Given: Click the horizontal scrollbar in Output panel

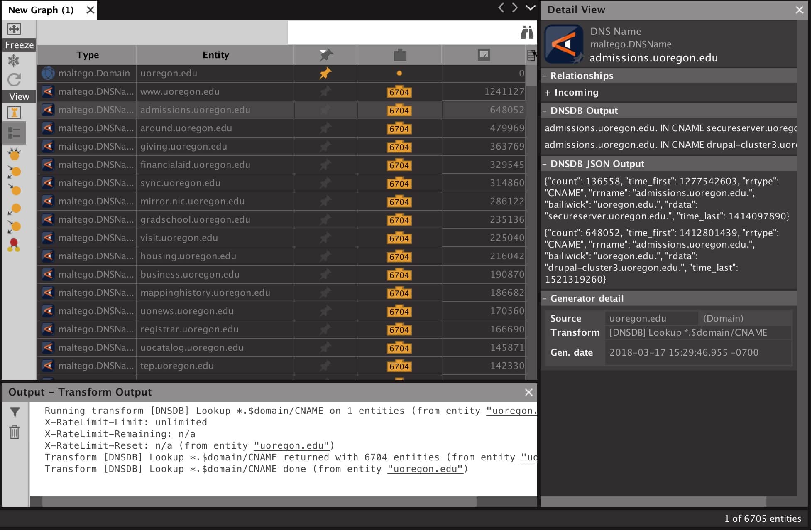Looking at the screenshot, I should [259, 502].
